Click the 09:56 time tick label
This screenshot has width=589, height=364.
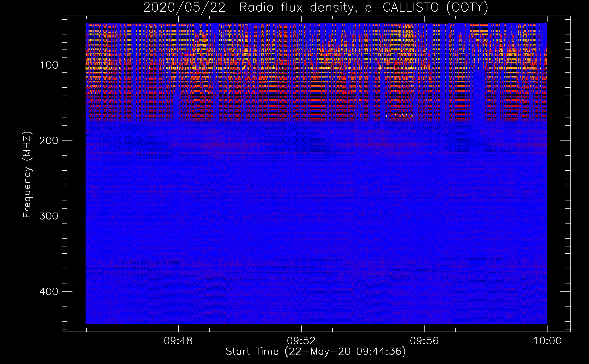pyautogui.click(x=424, y=341)
